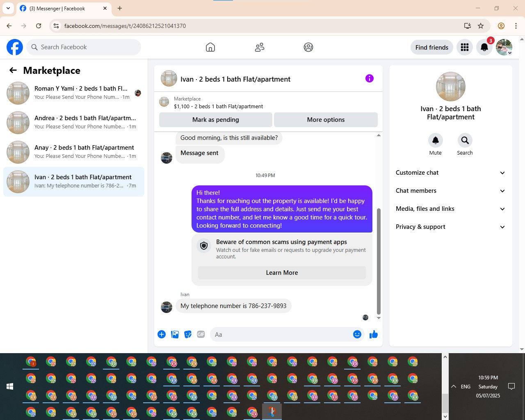The image size is (525, 420).
Task: Click install app icon in address bar
Action: tap(468, 26)
